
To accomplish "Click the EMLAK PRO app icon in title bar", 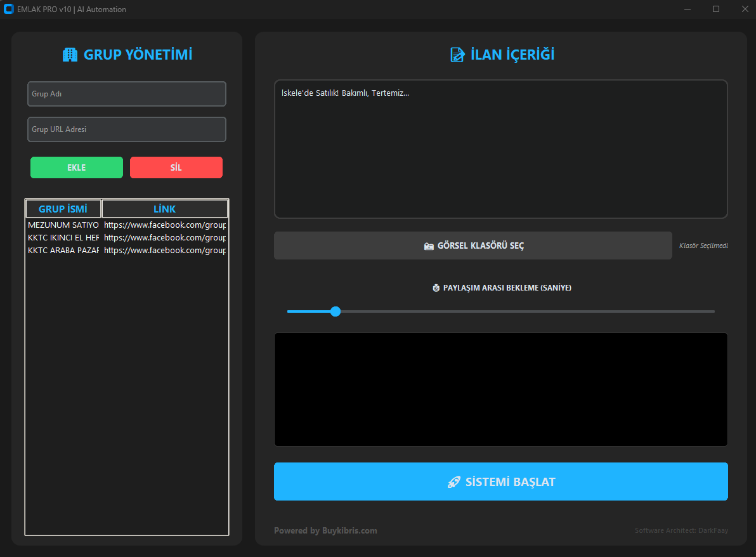I will click(x=9, y=9).
